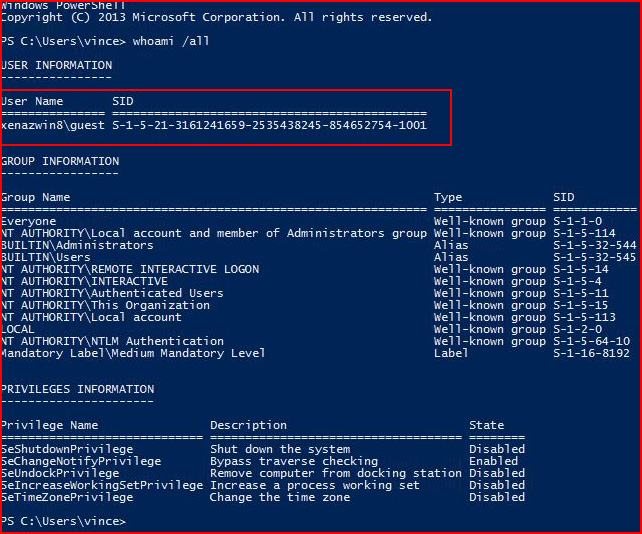Click SeTimeZonePrivilege privilege name
This screenshot has height=534, width=642.
67,498
